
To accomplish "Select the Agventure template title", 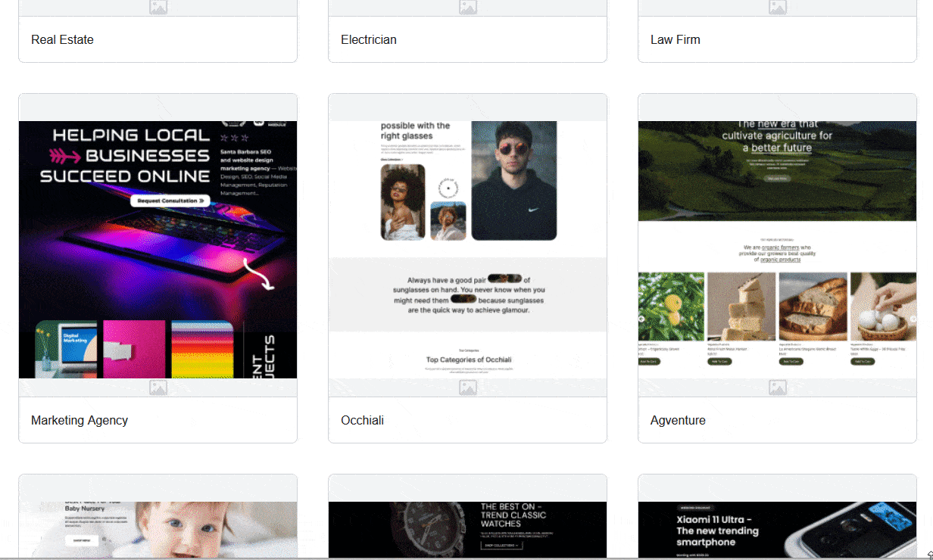I will [678, 420].
